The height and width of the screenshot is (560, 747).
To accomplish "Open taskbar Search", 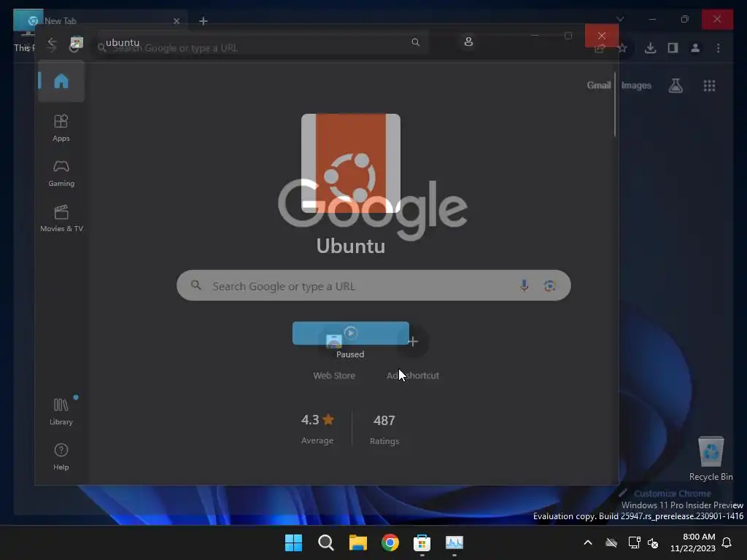I will (326, 542).
